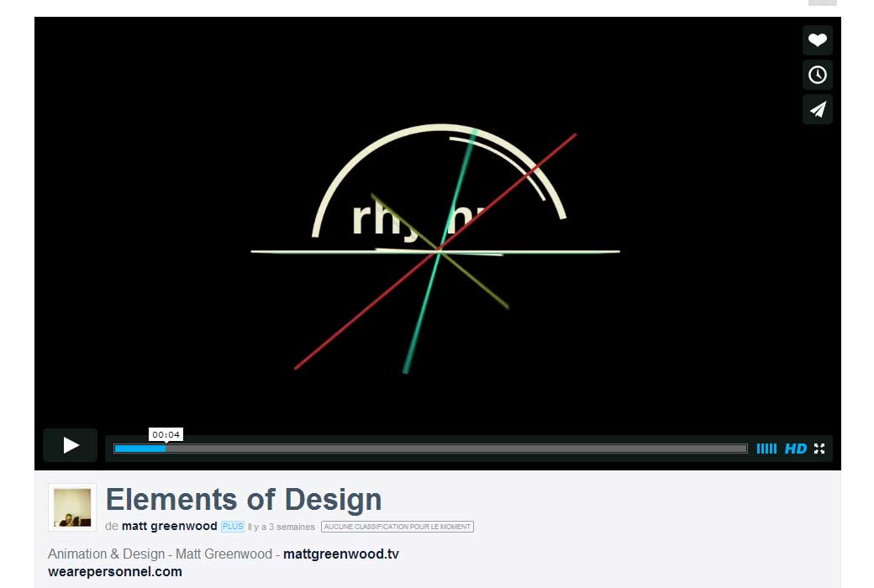Enter fullscreen with the expand arrows icon
This screenshot has width=874, height=588.
click(821, 449)
